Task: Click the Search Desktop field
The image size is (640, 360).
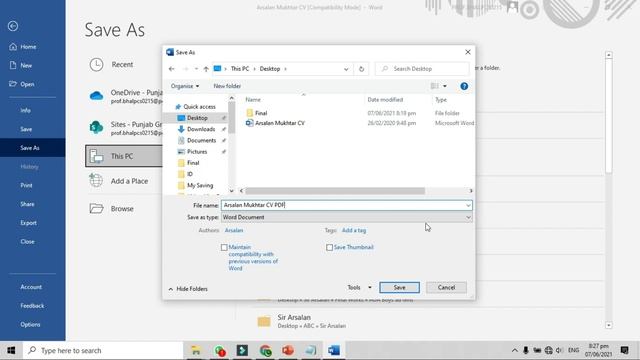Action: tap(422, 69)
